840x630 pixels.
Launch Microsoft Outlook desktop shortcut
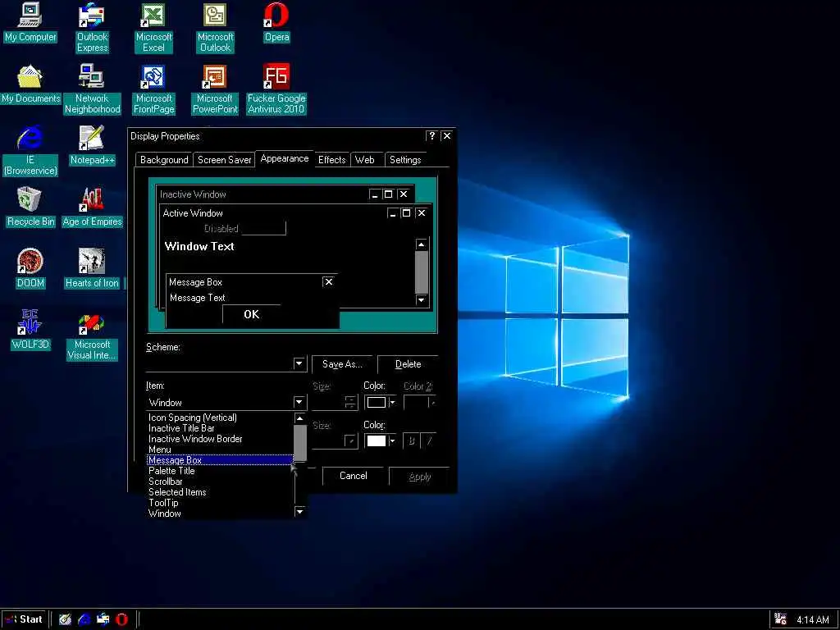coord(215,27)
